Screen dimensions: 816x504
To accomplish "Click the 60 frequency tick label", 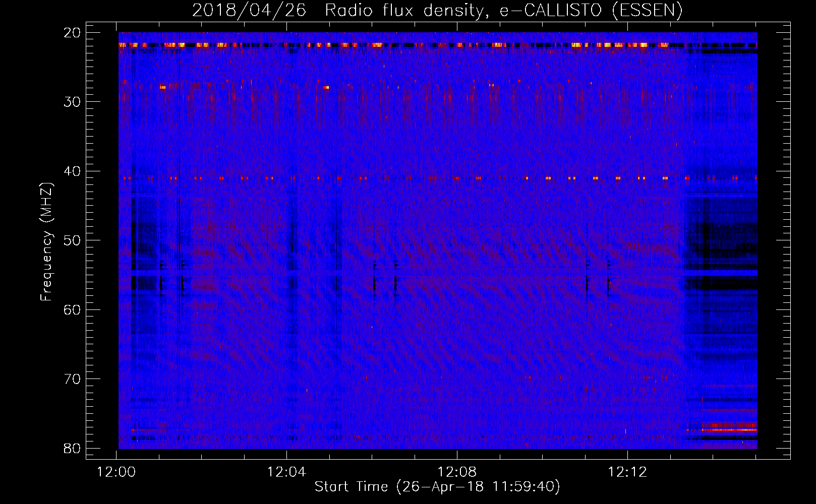I will click(x=73, y=309).
